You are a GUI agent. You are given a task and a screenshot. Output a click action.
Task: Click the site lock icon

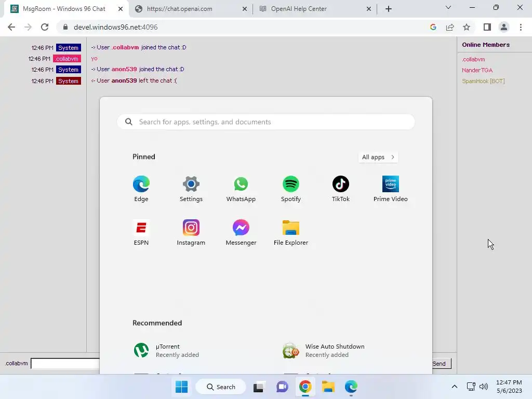[65, 27]
